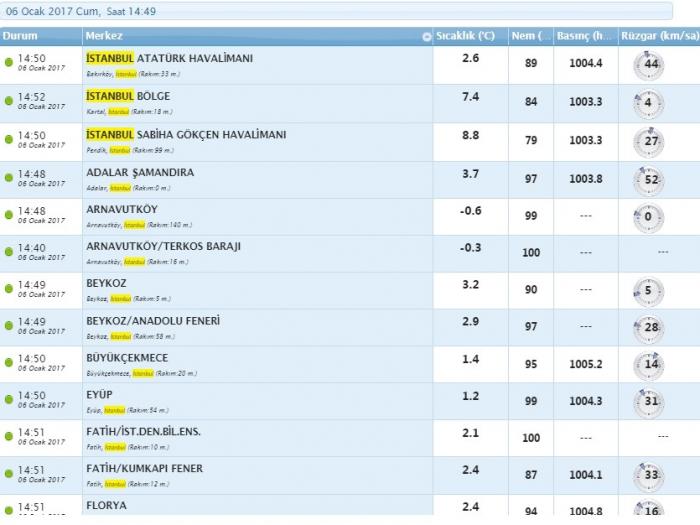Select the ARNAVUTKÖY/TERKOS BARAJI row
Viewport: 700px width, 525px height.
(x=350, y=254)
